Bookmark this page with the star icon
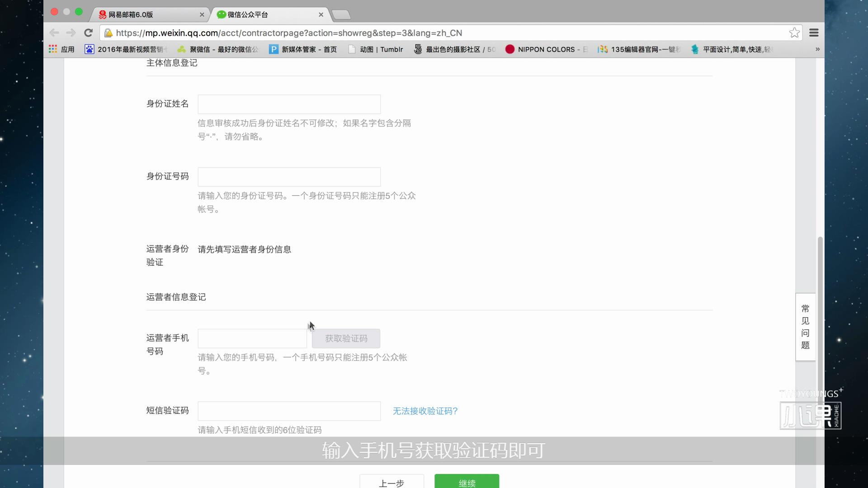Viewport: 868px width, 488px height. point(794,33)
